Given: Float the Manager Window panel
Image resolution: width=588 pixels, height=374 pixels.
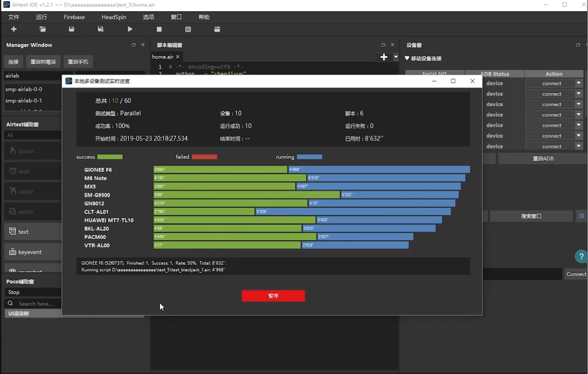Looking at the screenshot, I should click(x=133, y=45).
